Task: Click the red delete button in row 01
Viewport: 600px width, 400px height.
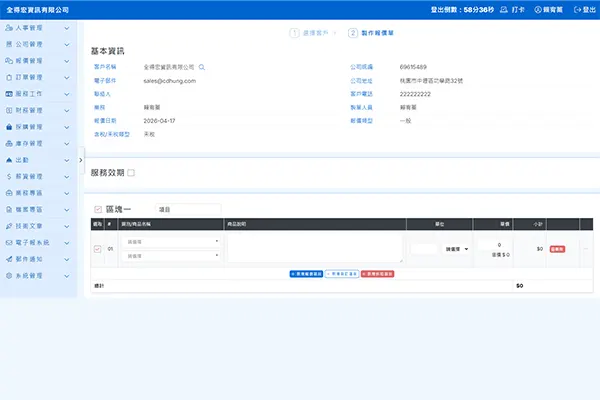Action: pyautogui.click(x=557, y=249)
